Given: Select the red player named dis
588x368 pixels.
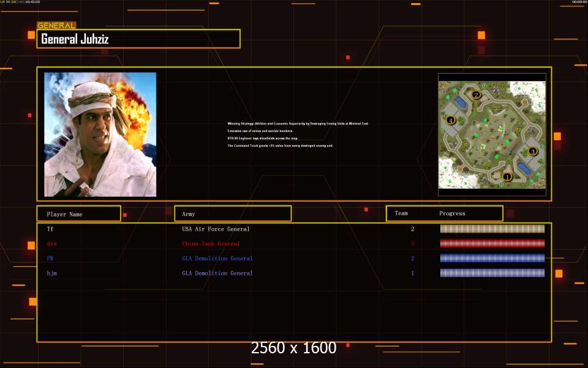Looking at the screenshot, I should [x=51, y=243].
